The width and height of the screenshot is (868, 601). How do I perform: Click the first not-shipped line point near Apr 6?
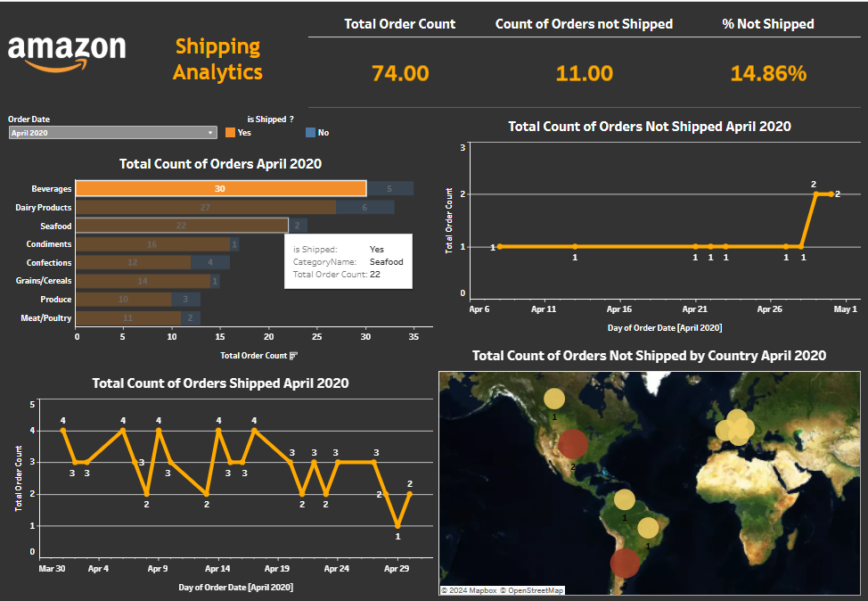500,246
